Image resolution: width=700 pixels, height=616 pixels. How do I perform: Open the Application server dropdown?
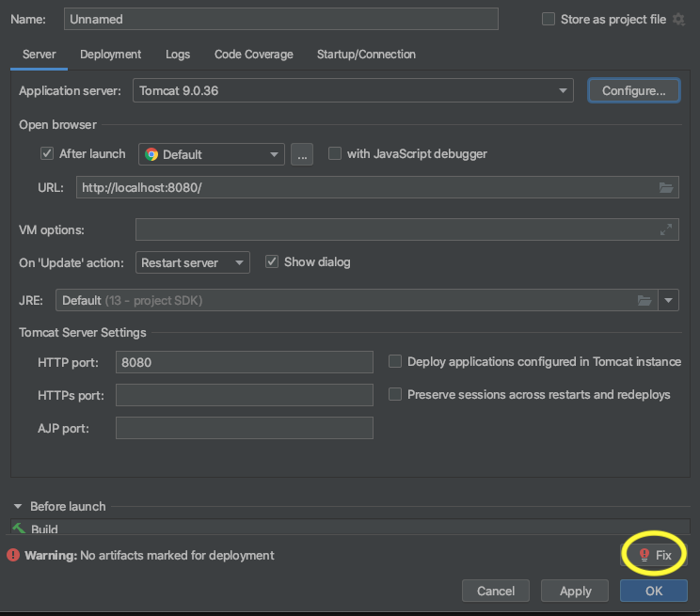pos(353,90)
